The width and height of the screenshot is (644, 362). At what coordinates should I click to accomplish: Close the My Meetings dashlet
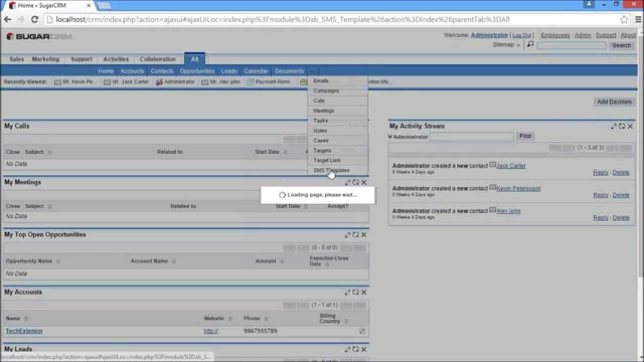[364, 183]
